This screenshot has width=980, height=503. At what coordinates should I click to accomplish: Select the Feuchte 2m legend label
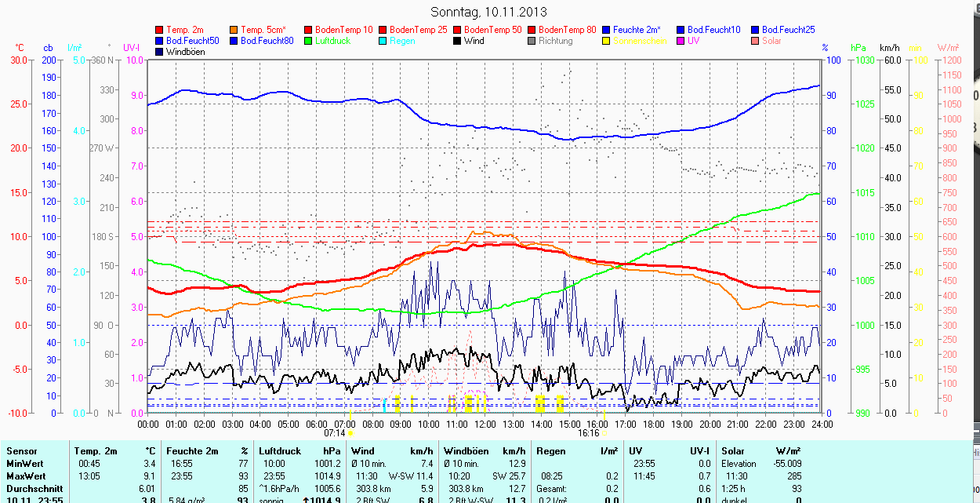pyautogui.click(x=638, y=30)
